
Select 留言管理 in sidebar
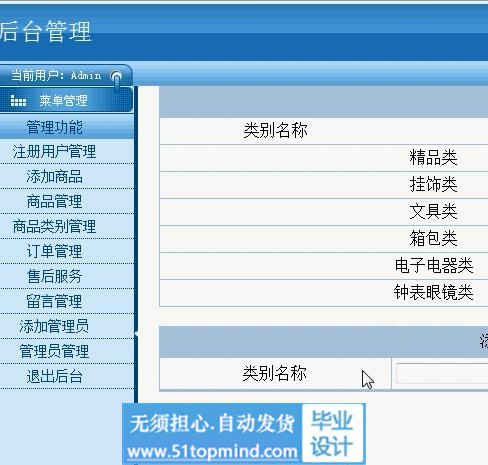click(x=54, y=302)
